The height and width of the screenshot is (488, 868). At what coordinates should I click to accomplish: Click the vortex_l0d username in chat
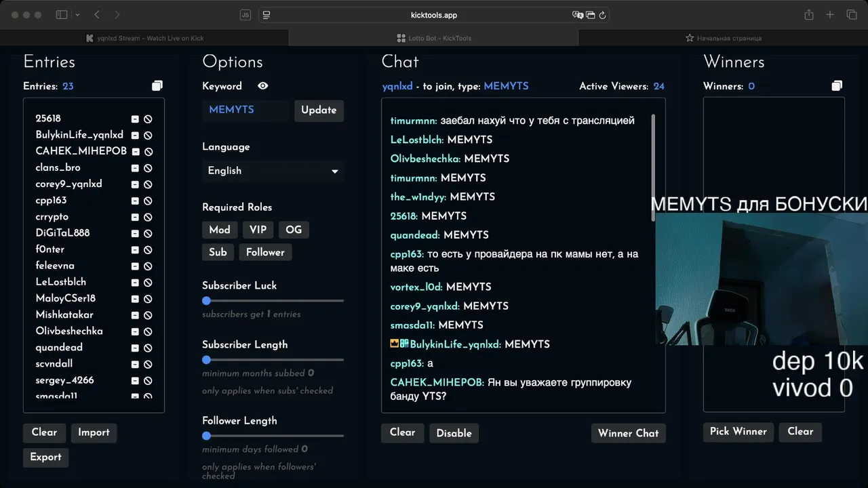coord(416,287)
